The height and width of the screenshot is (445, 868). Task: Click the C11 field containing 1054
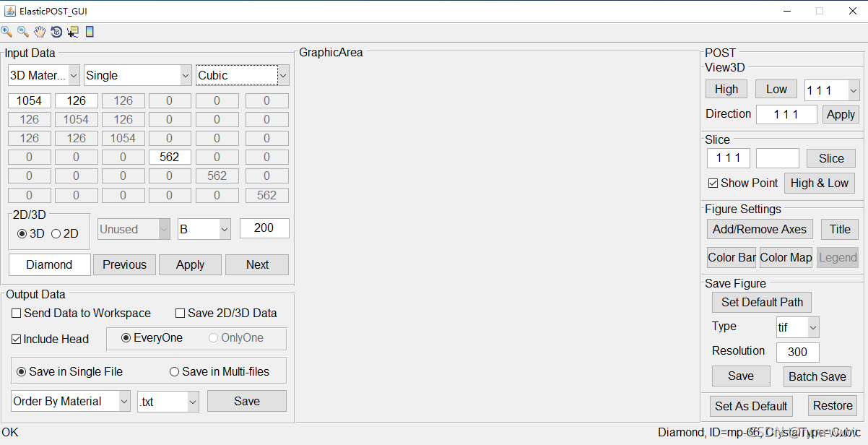pos(30,101)
